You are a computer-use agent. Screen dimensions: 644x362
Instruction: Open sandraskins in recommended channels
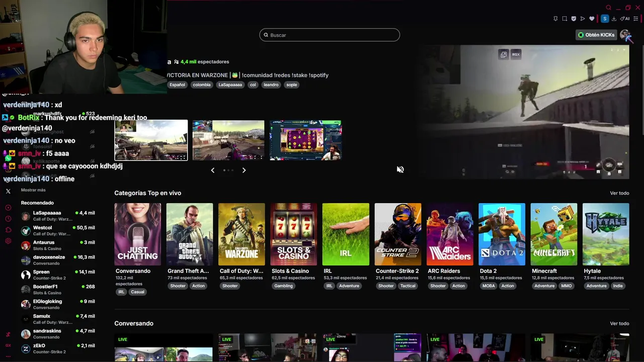pos(58,334)
